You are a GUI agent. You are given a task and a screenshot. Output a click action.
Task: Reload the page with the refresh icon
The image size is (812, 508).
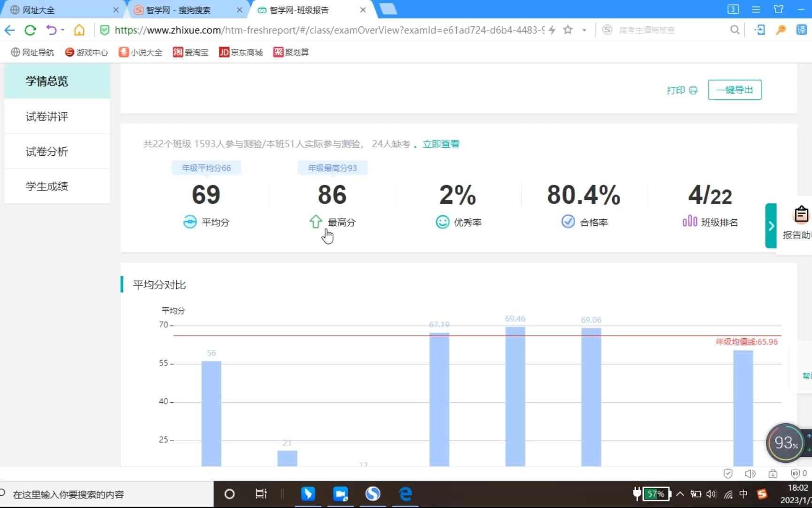(31, 31)
